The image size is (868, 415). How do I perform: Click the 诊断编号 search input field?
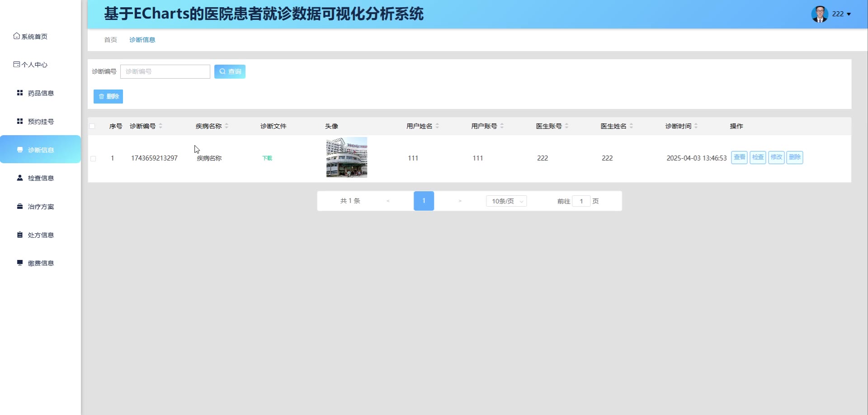click(x=165, y=71)
